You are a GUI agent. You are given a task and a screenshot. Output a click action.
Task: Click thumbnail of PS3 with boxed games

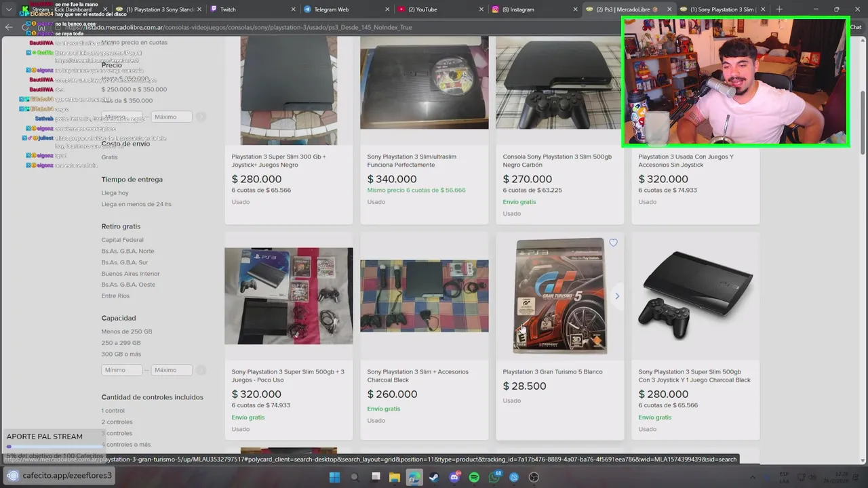tap(289, 296)
